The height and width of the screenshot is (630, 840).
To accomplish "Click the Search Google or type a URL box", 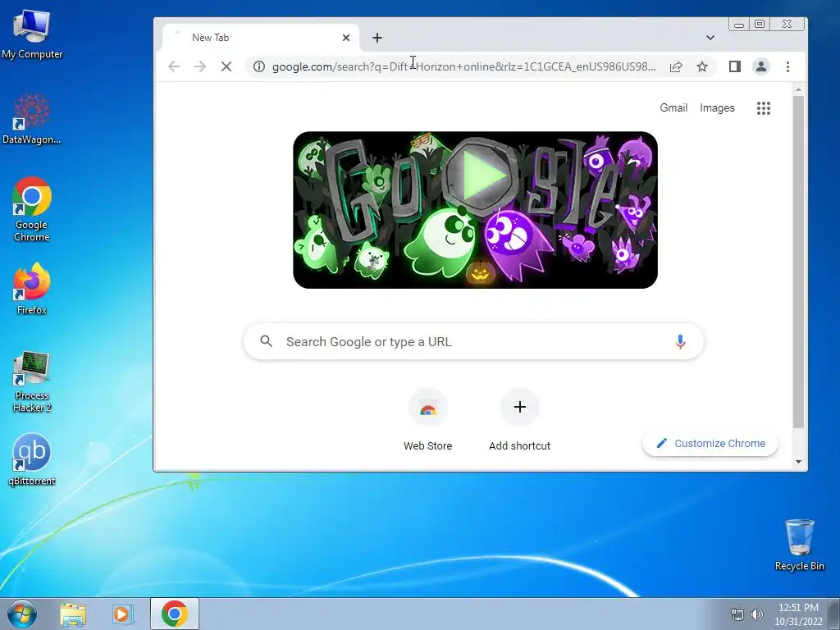I will tap(473, 341).
